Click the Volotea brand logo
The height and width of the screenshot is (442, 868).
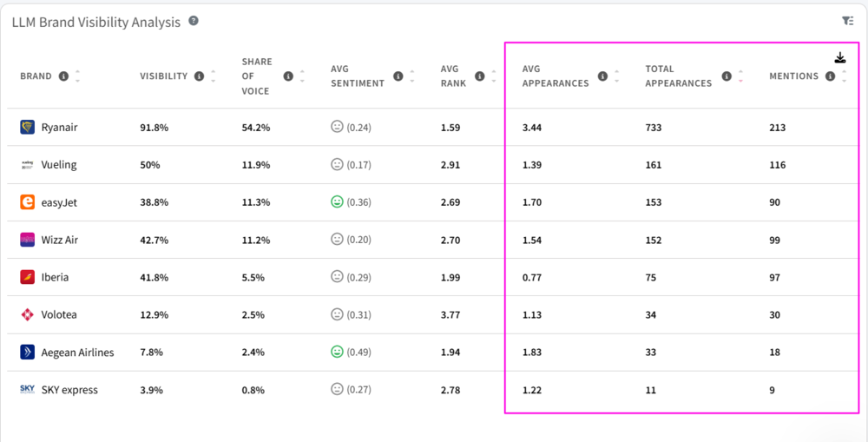(27, 314)
